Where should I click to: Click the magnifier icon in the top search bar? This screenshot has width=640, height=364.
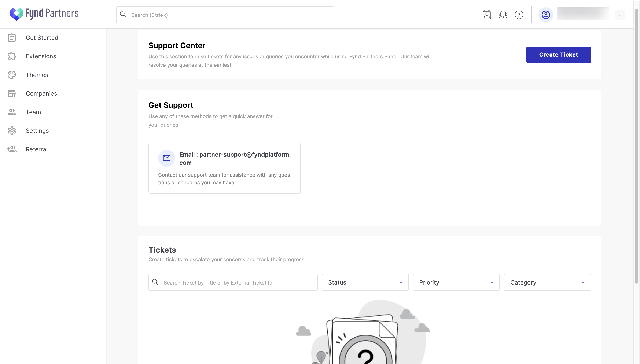pyautogui.click(x=123, y=15)
